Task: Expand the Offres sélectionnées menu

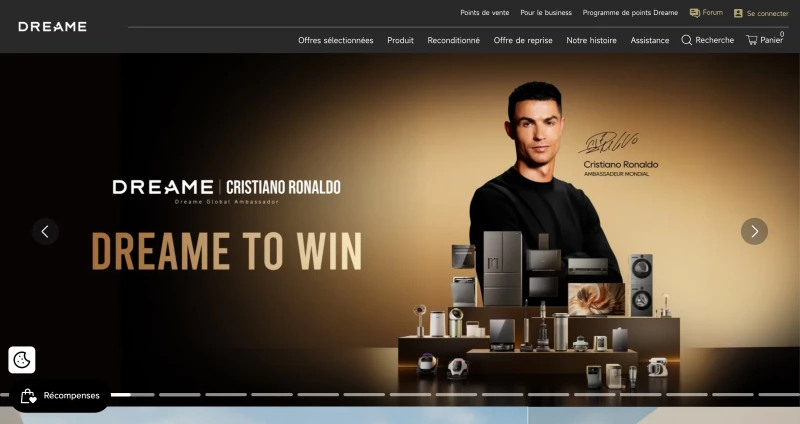Action: [x=336, y=40]
